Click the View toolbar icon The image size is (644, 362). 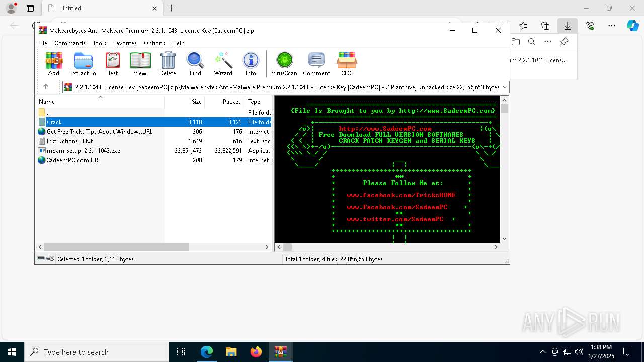tap(140, 64)
